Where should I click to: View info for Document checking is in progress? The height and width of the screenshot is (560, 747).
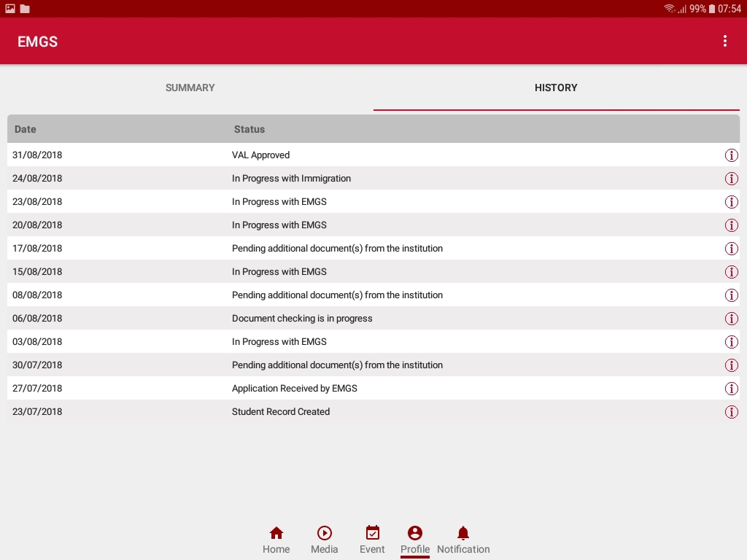pos(731,319)
